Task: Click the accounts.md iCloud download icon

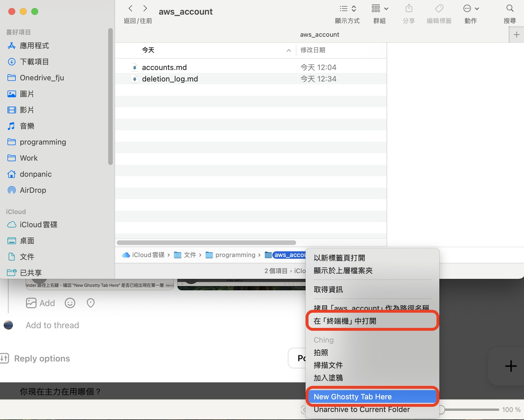Action: 135,67
